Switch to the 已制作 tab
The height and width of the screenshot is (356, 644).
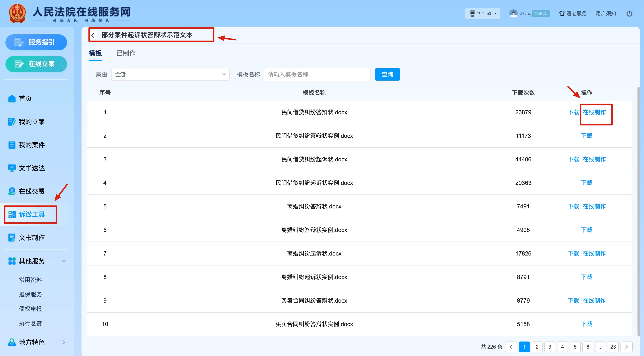pos(126,53)
